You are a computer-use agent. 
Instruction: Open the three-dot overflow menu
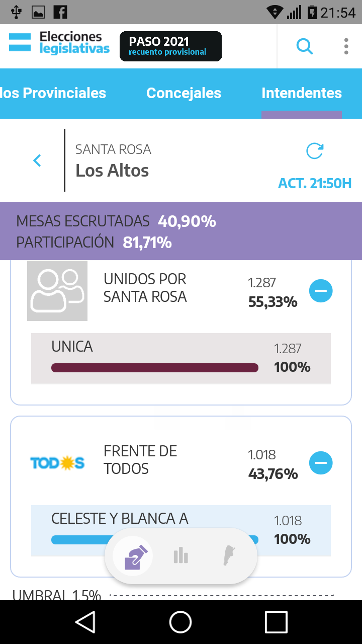click(x=346, y=46)
